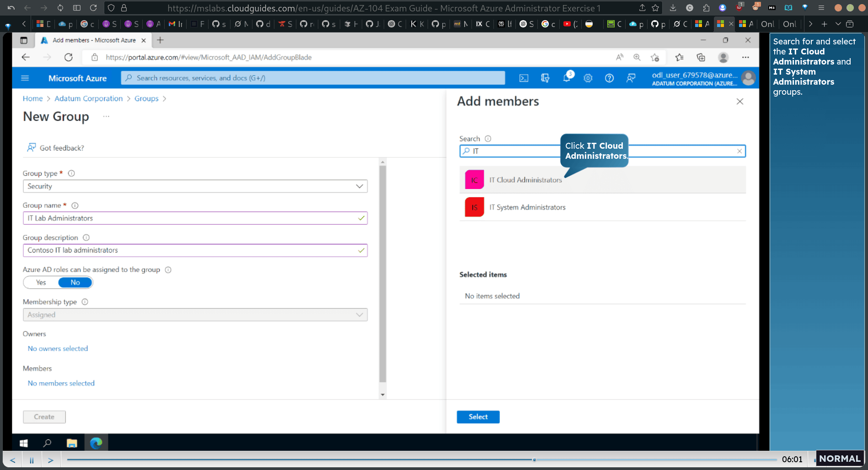
Task: Go back in inner Edge browser
Action: click(26, 57)
